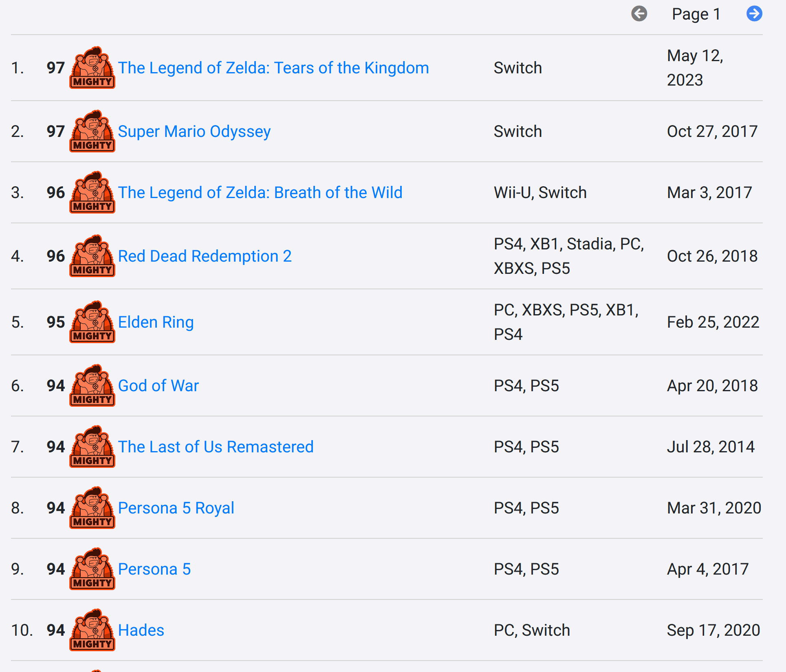786x672 pixels.
Task: Click score 96 for Red Dead Redemption 2
Action: click(x=56, y=256)
